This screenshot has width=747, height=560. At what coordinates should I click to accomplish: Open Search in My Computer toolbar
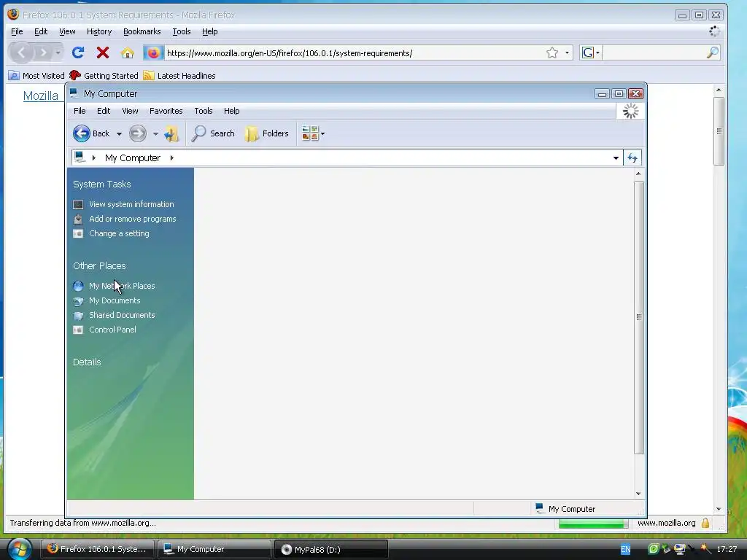[x=213, y=134]
